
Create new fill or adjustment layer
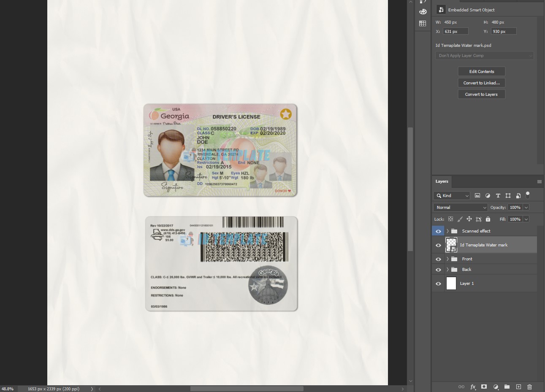496,387
